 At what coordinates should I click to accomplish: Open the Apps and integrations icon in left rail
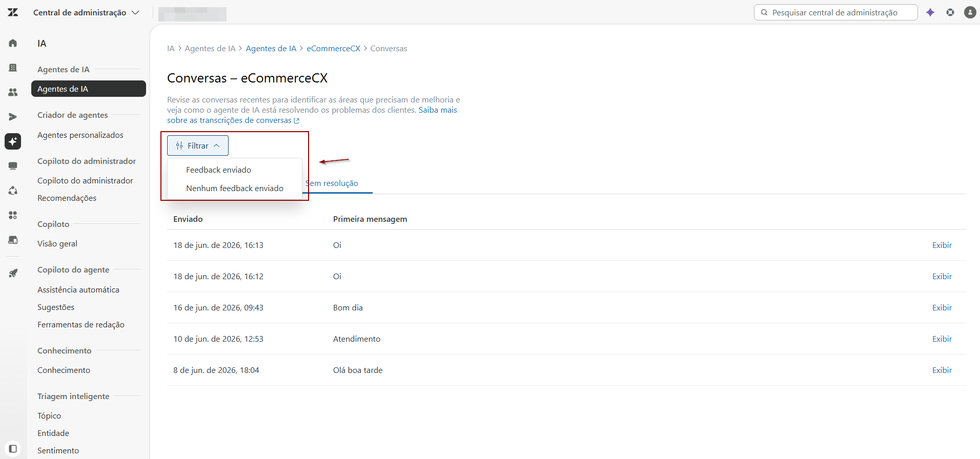(13, 215)
